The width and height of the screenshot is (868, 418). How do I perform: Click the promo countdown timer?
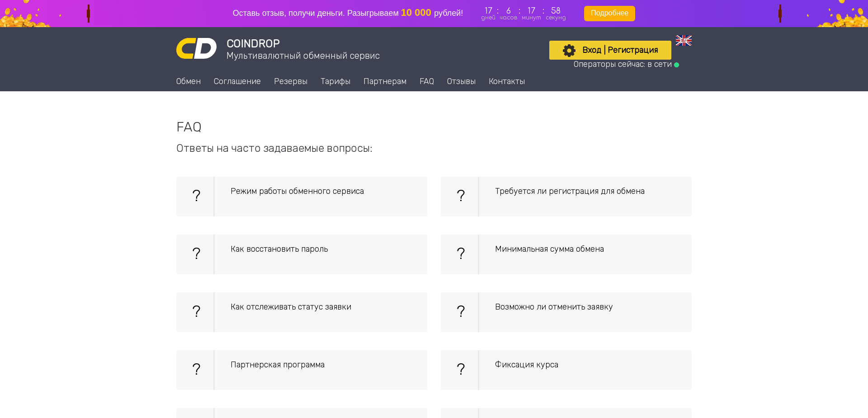click(x=523, y=14)
